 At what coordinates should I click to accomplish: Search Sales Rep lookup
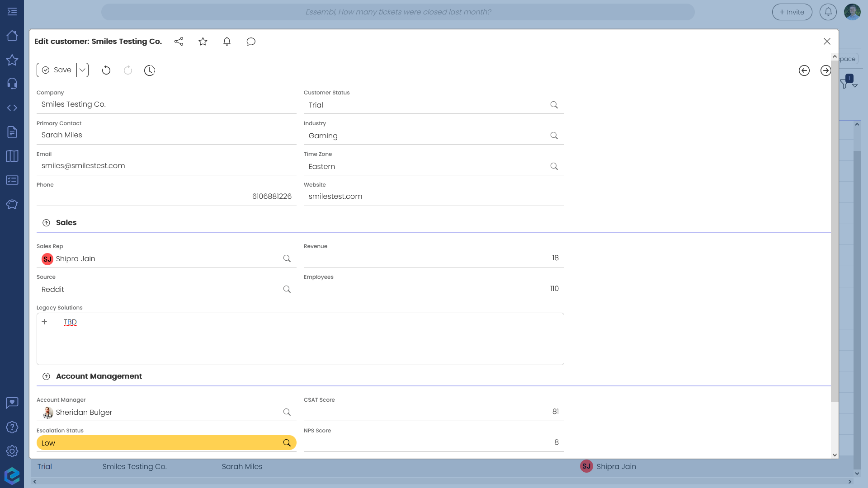coord(287,258)
